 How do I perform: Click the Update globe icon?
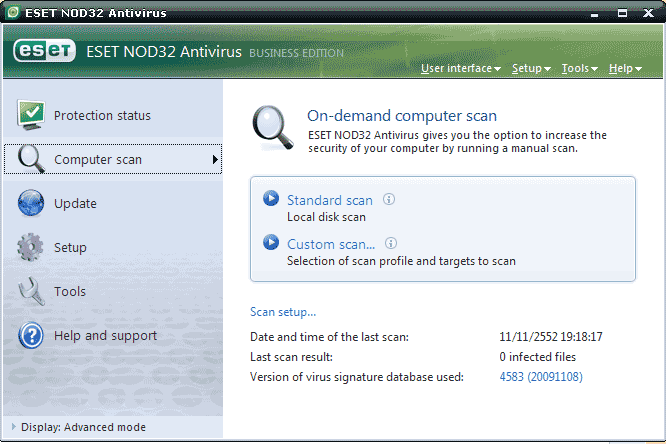click(x=32, y=203)
